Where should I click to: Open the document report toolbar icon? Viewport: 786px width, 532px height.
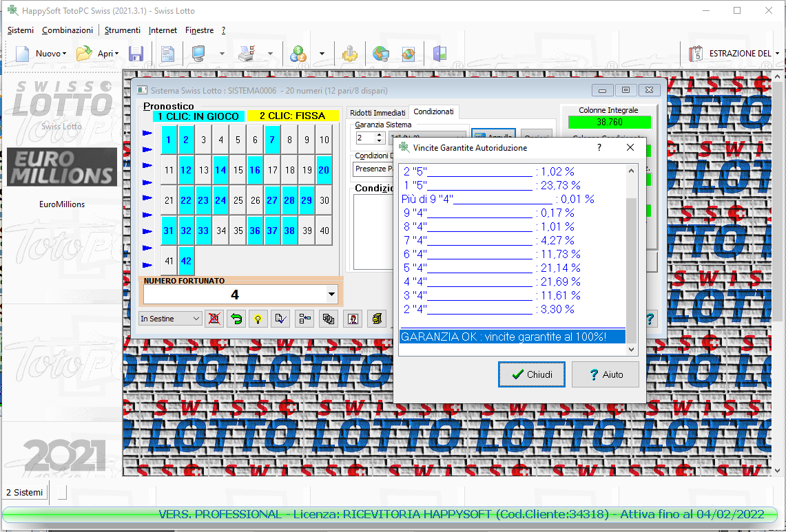point(167,54)
